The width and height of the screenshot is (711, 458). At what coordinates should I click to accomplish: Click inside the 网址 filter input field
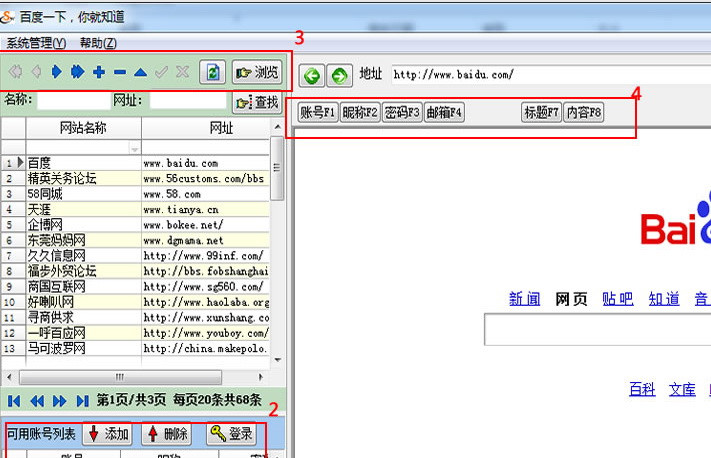click(188, 101)
